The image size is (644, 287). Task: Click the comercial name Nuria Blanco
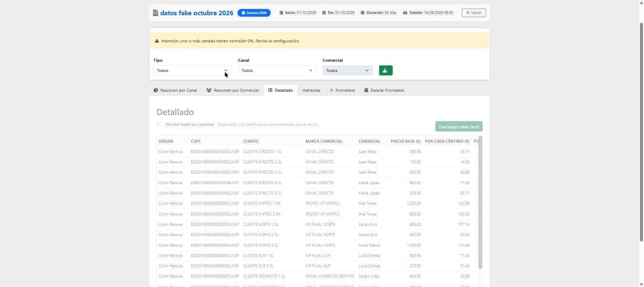[369, 245]
